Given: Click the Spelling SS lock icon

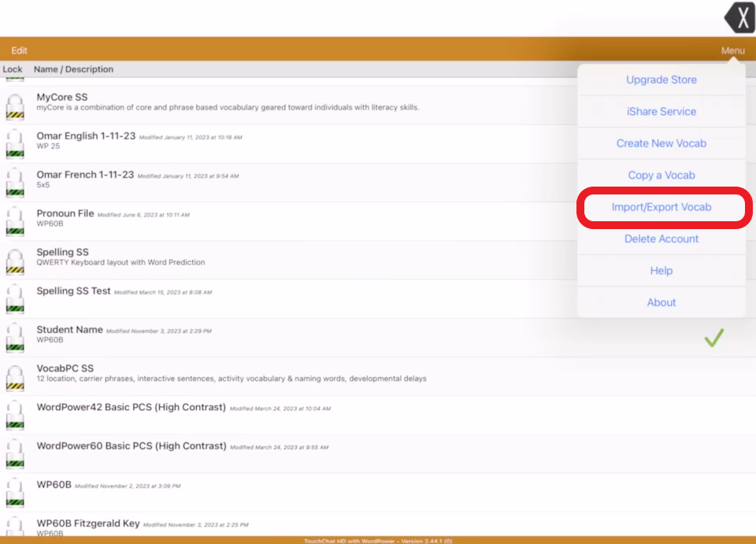Looking at the screenshot, I should click(15, 261).
